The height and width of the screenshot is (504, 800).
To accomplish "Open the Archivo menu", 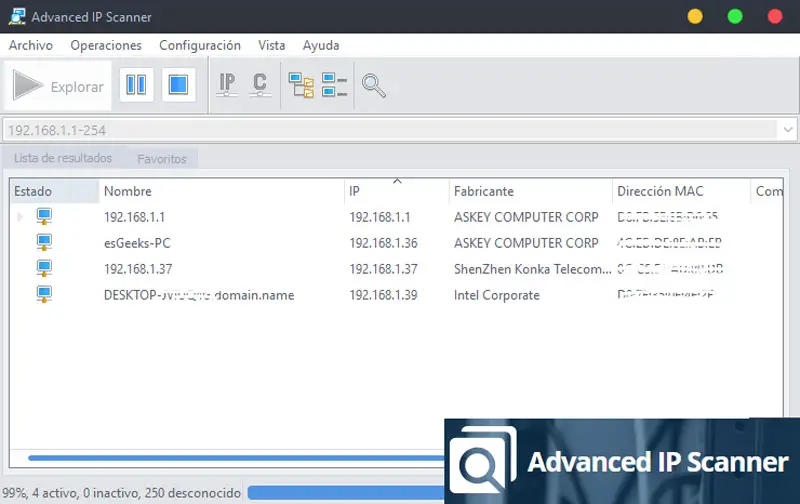I will coord(31,45).
